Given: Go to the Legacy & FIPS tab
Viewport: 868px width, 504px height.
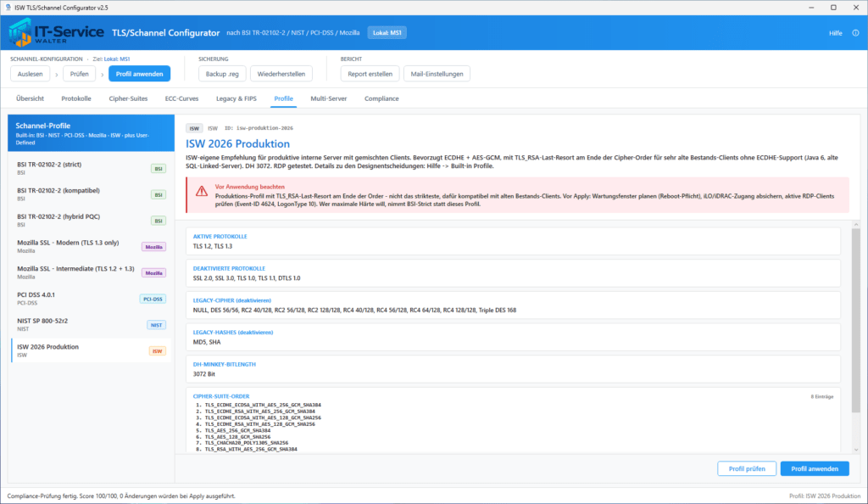Looking at the screenshot, I should 236,98.
